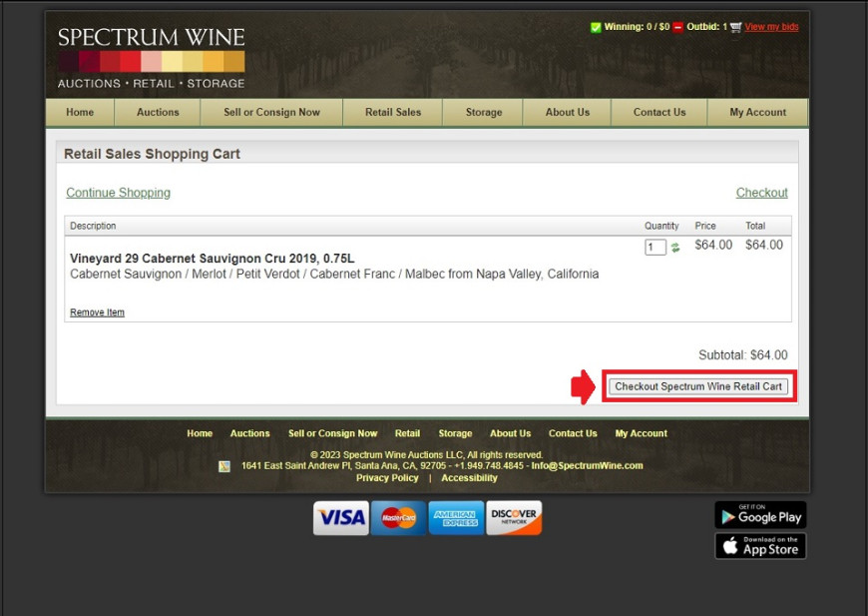Click Checkout Spectrum Wine Retail Cart button
Screen dimensions: 868x616
698,386
